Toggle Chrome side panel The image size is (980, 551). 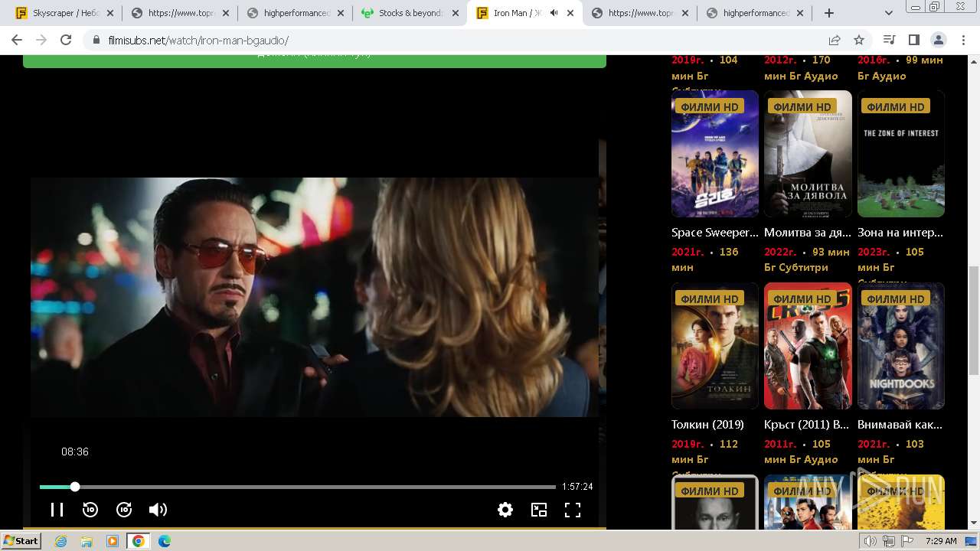point(913,40)
